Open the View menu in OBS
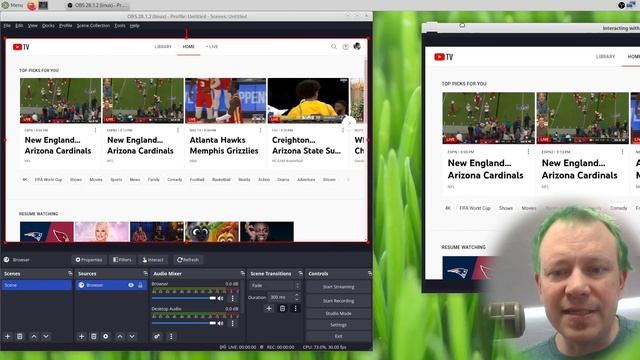The height and width of the screenshot is (360, 640). [x=33, y=25]
